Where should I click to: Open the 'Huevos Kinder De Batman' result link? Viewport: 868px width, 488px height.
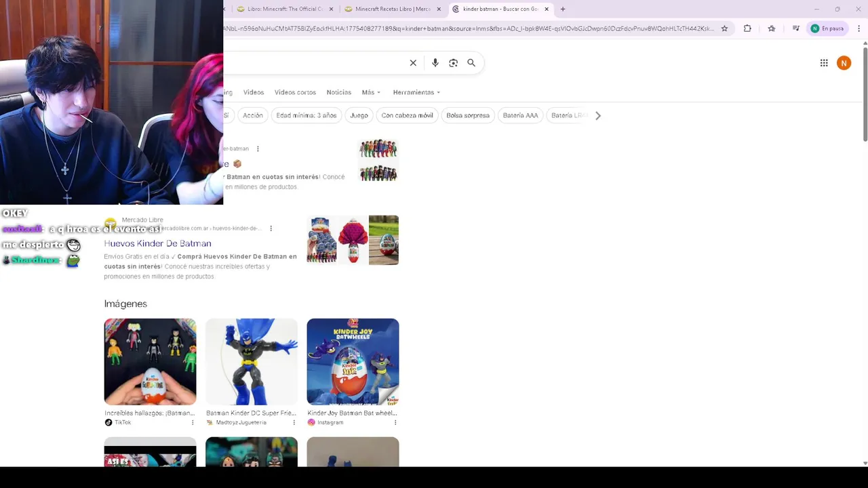pyautogui.click(x=157, y=243)
